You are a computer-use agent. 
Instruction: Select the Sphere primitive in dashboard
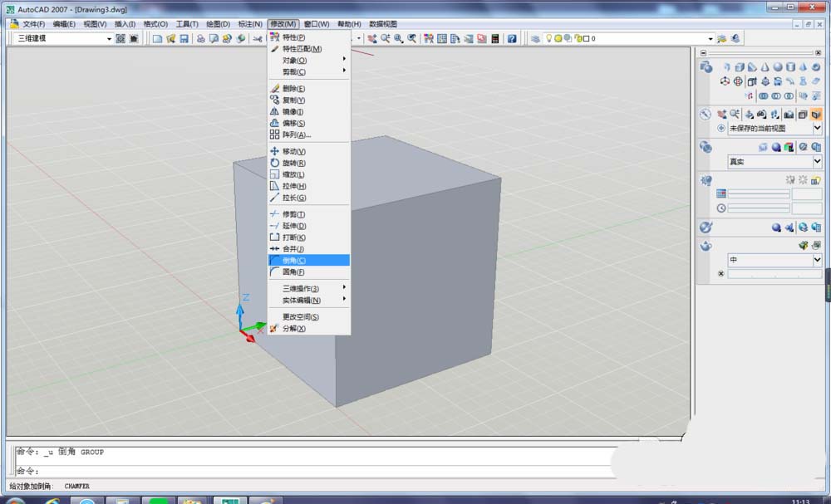click(778, 67)
